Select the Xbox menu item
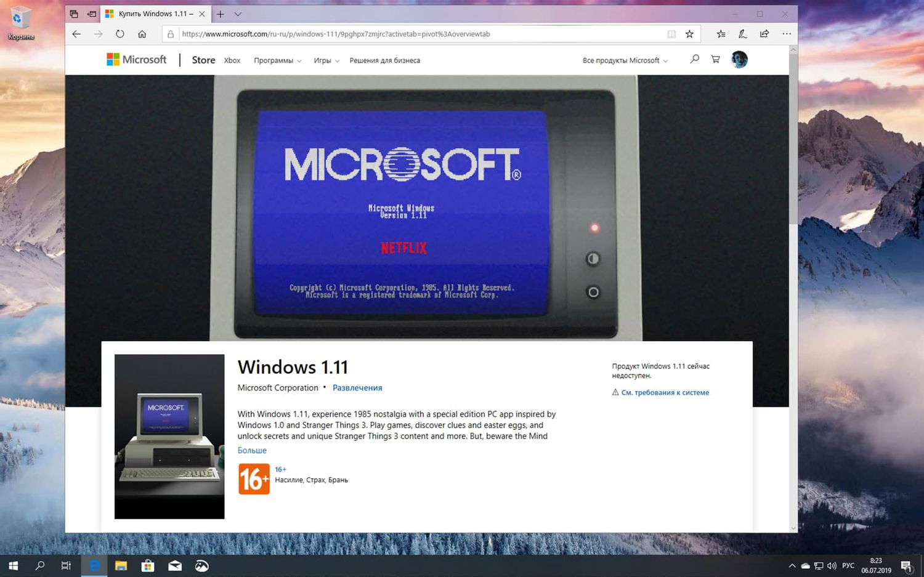 tap(232, 60)
